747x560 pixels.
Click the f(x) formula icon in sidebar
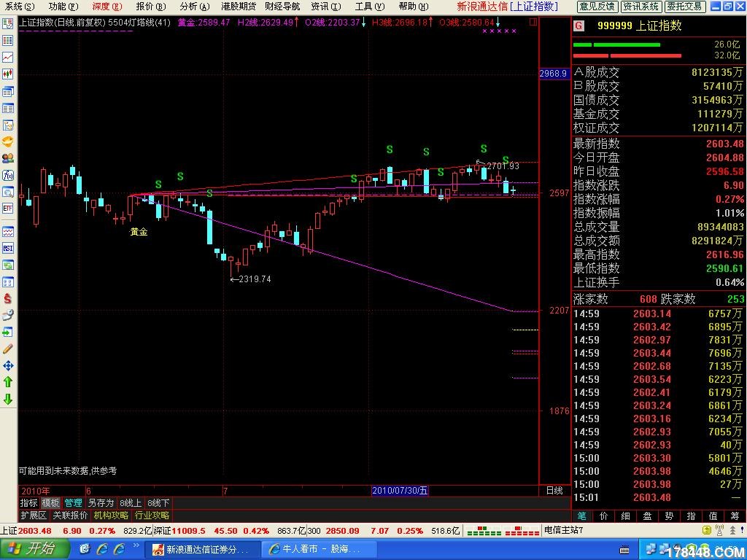pos(8,175)
